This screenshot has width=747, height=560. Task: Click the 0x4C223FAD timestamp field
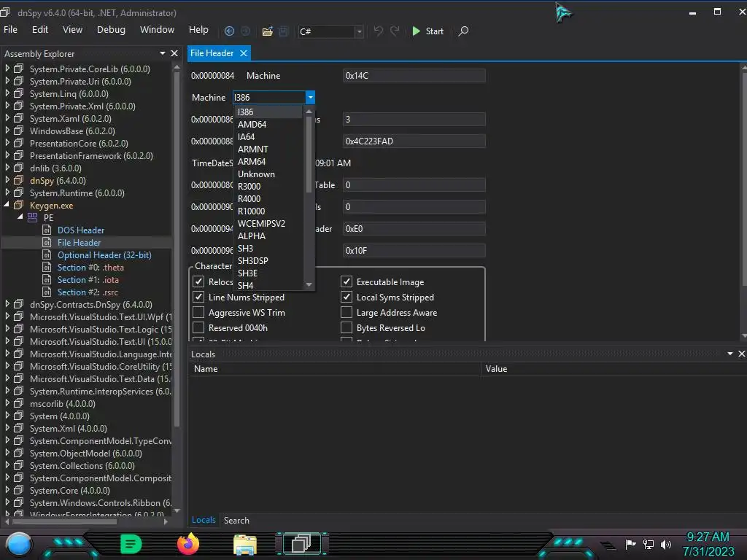[x=414, y=141]
